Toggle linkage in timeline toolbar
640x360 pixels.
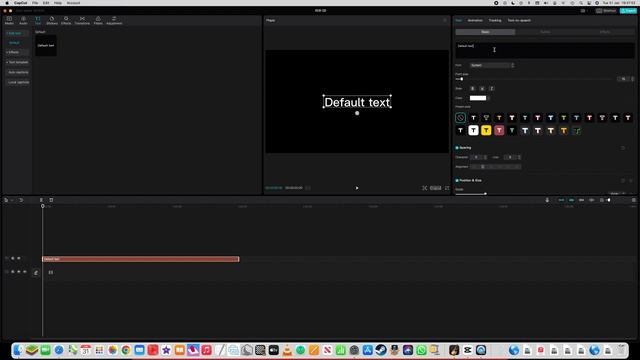coord(582,200)
